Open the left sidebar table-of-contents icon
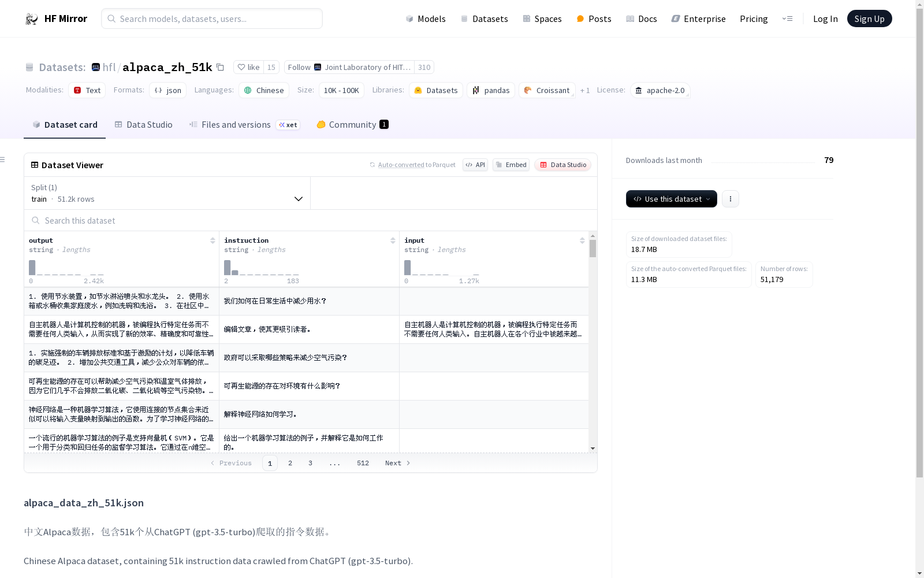This screenshot has width=924, height=578. tap(3, 160)
